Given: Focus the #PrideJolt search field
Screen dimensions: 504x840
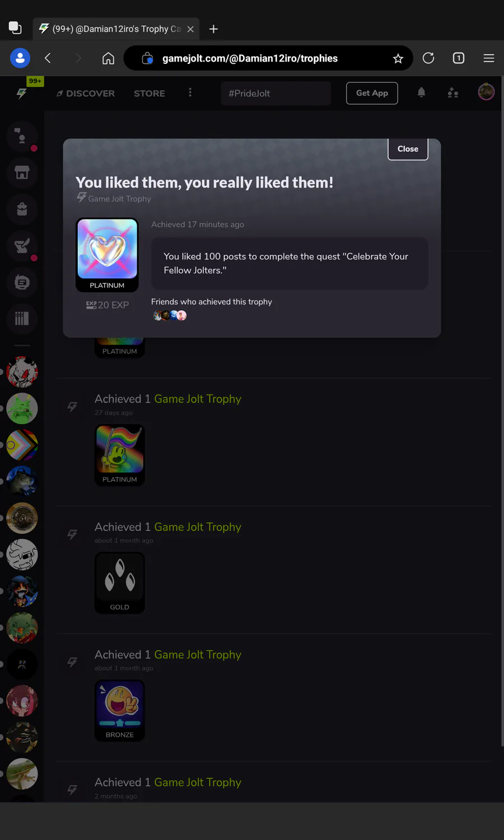Looking at the screenshot, I should tap(276, 94).
